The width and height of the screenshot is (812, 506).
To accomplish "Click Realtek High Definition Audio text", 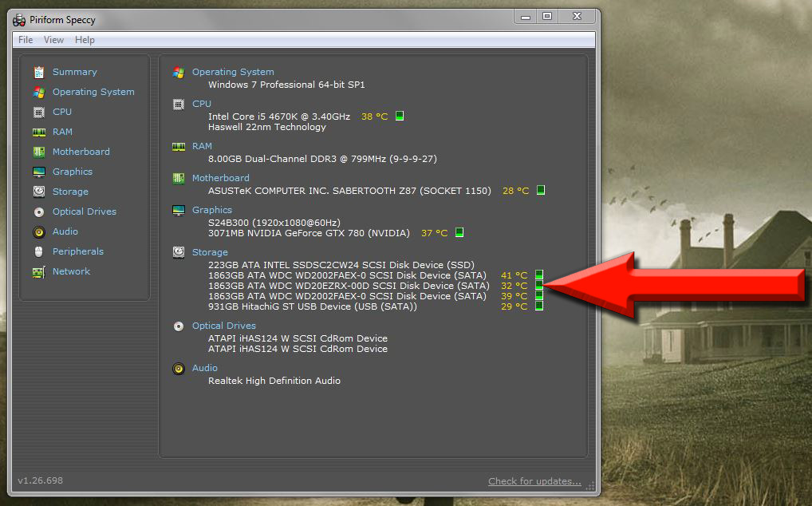I will pyautogui.click(x=274, y=381).
